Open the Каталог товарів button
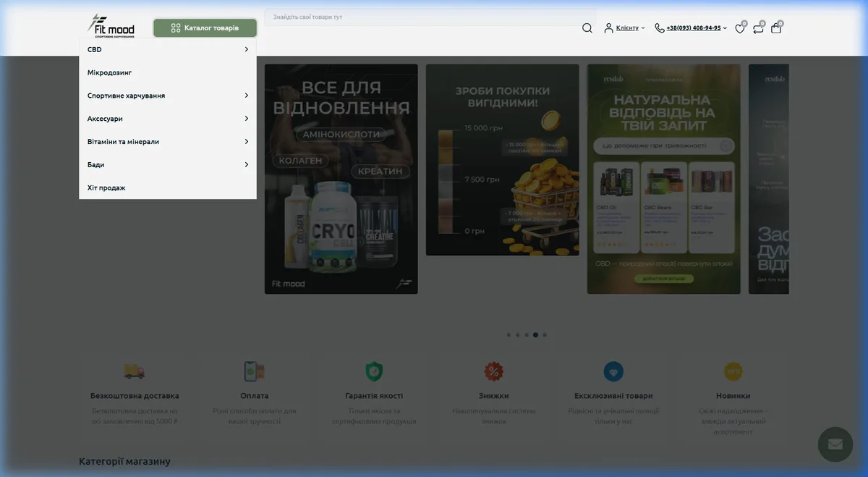The height and width of the screenshot is (477, 868). pos(205,28)
